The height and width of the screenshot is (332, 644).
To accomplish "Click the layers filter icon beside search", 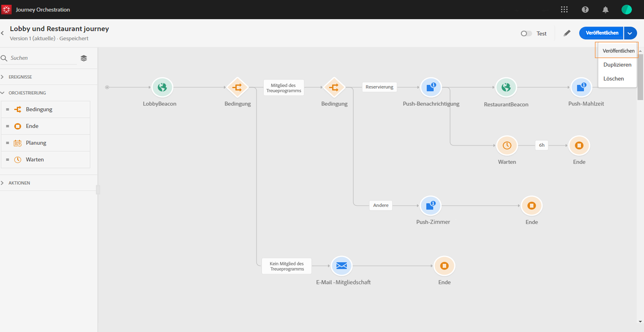I will [x=84, y=58].
